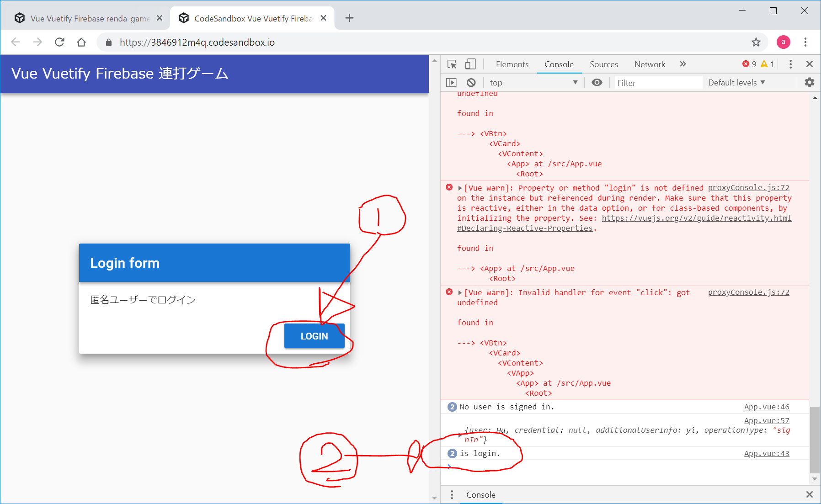821x504 pixels.
Task: Expand the "login" is not defined warning
Action: [460, 188]
